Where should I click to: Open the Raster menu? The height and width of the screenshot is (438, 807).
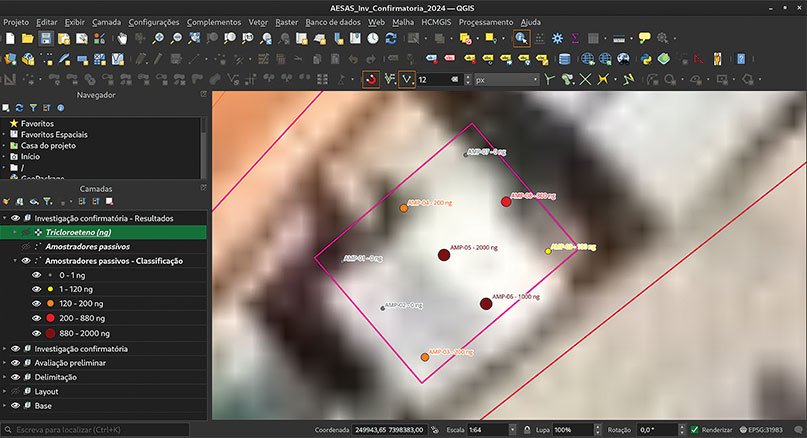point(286,22)
